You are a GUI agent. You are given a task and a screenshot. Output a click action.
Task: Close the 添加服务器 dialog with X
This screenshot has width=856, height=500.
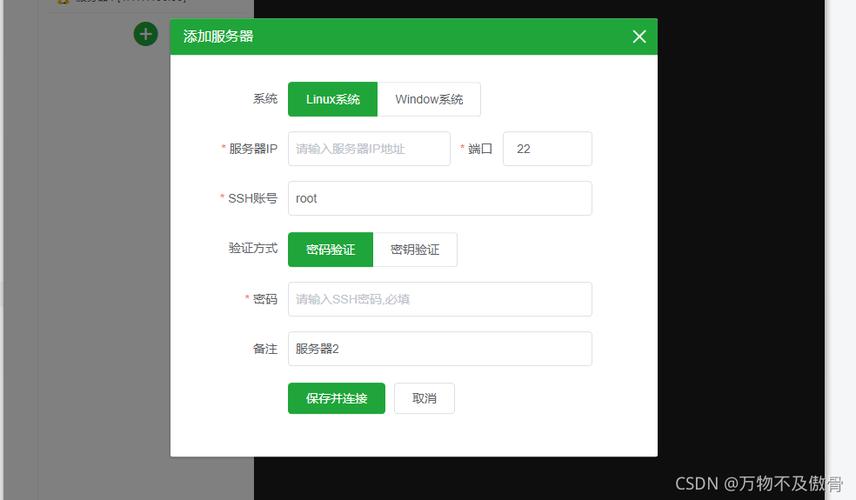click(x=639, y=37)
